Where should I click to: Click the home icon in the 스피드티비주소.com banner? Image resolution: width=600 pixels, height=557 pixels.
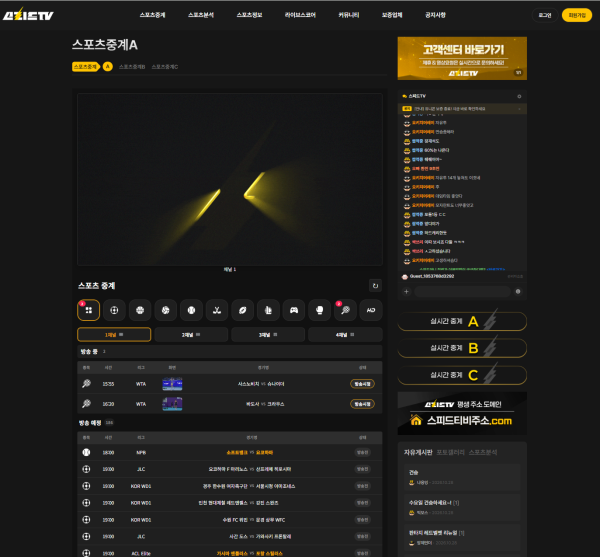[x=416, y=420]
